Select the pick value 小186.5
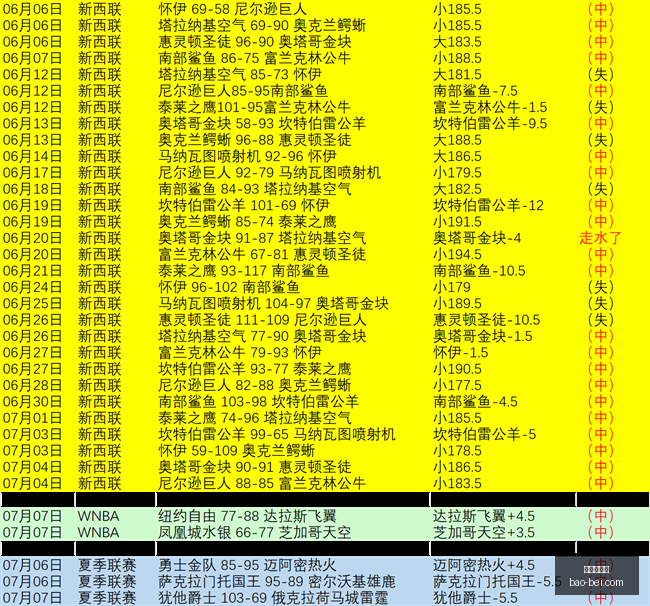Viewport: 650px width, 606px height. (x=457, y=468)
